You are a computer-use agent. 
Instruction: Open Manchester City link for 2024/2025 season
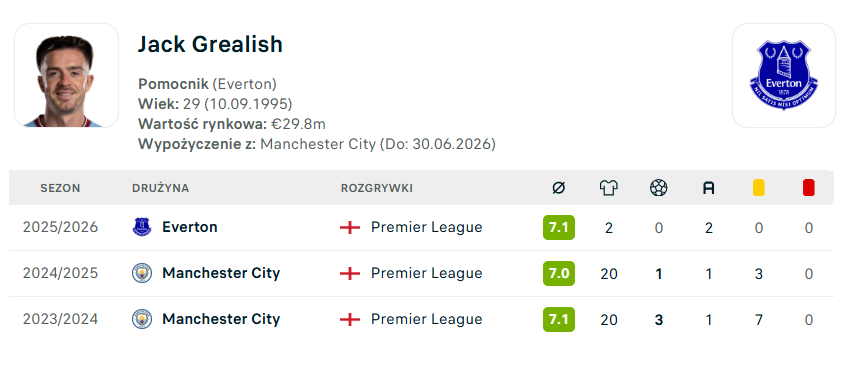point(221,273)
